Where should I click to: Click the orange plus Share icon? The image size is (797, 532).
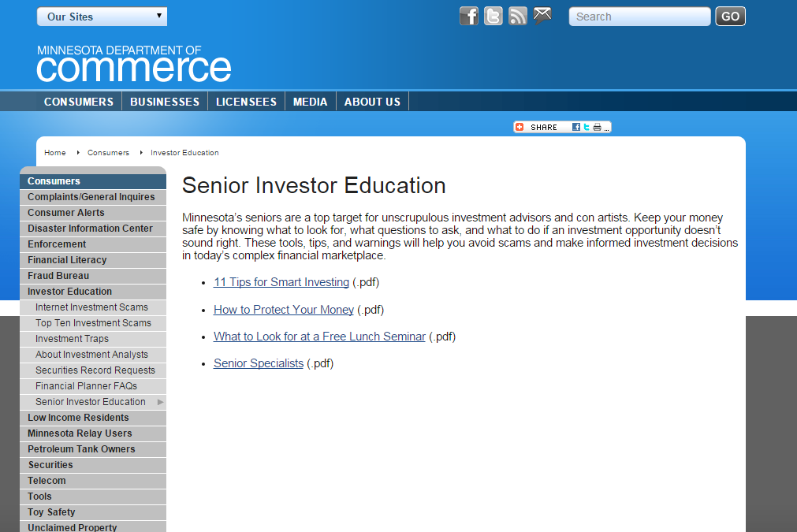520,127
